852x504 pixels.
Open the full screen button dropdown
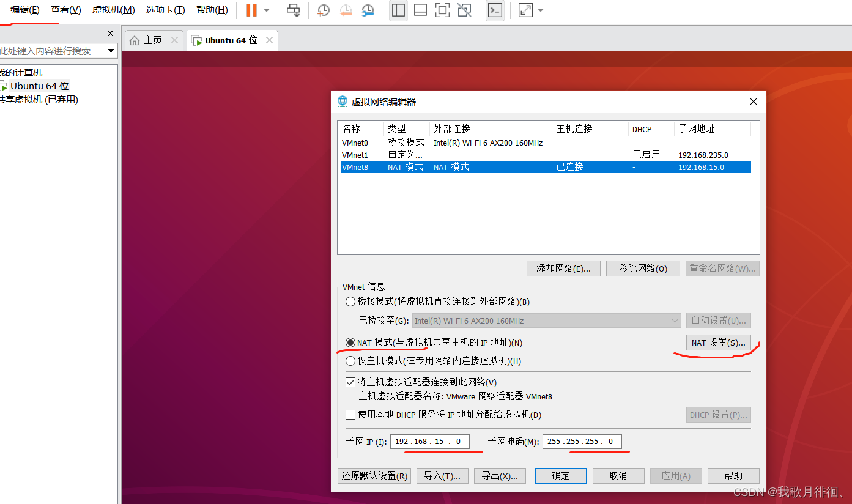click(539, 10)
